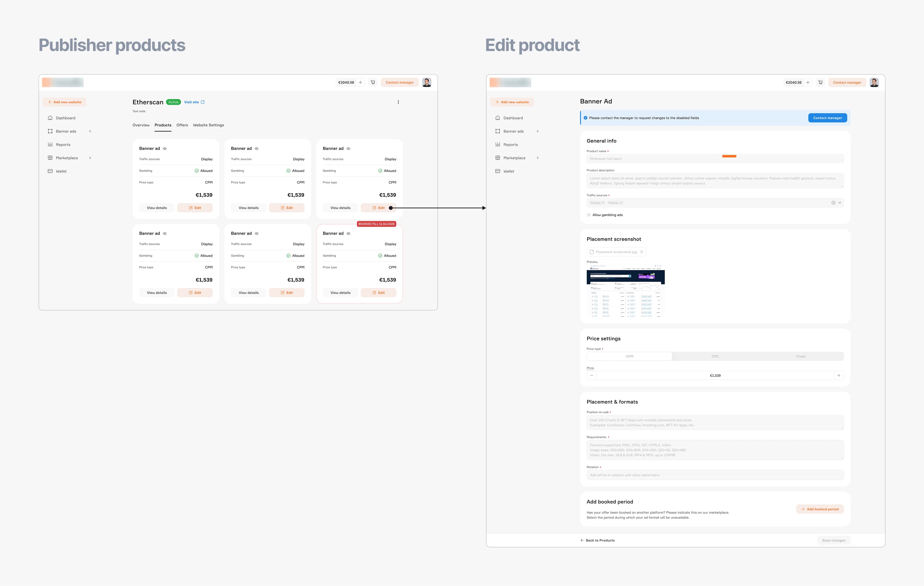Expand the Traffic sources dropdown arrow

coord(840,203)
